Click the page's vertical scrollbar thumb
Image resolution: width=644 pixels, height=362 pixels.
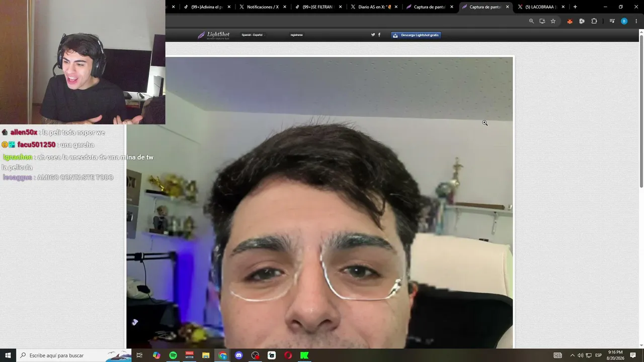pyautogui.click(x=641, y=111)
